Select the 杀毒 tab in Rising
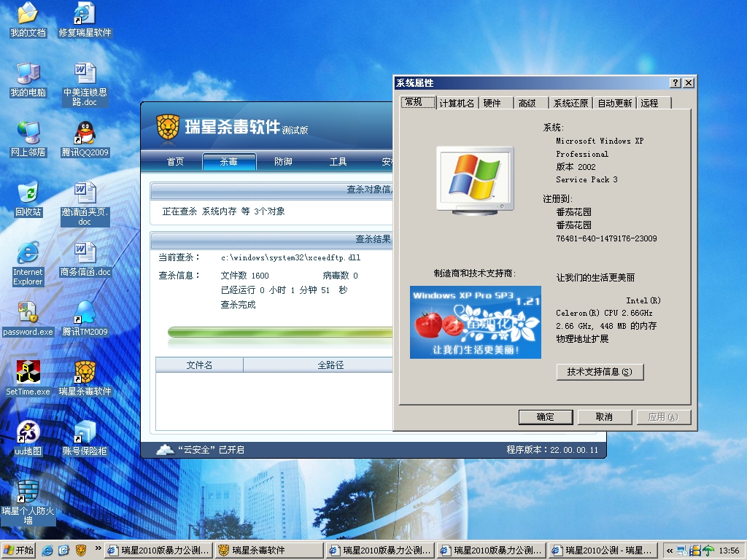The height and width of the screenshot is (560, 747). (229, 161)
